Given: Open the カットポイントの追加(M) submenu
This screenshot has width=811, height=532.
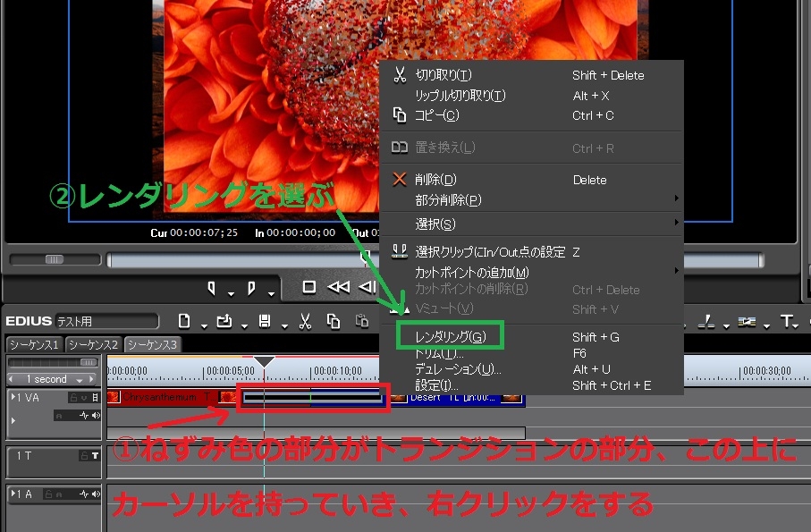Looking at the screenshot, I should (531, 272).
